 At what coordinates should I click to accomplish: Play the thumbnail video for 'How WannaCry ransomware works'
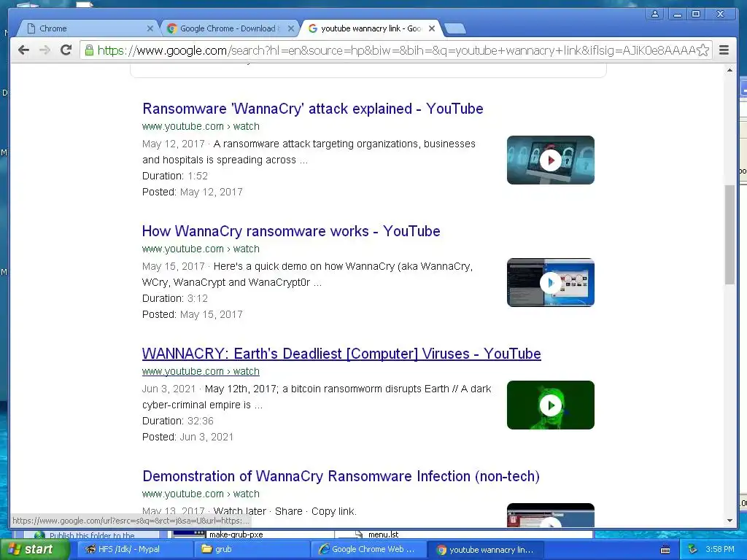(551, 282)
